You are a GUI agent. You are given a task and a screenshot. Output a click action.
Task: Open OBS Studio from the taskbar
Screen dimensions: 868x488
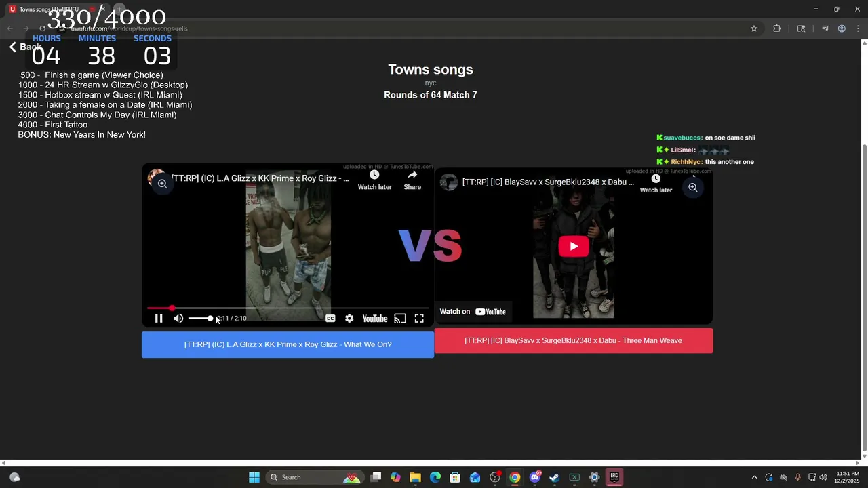pos(495,477)
